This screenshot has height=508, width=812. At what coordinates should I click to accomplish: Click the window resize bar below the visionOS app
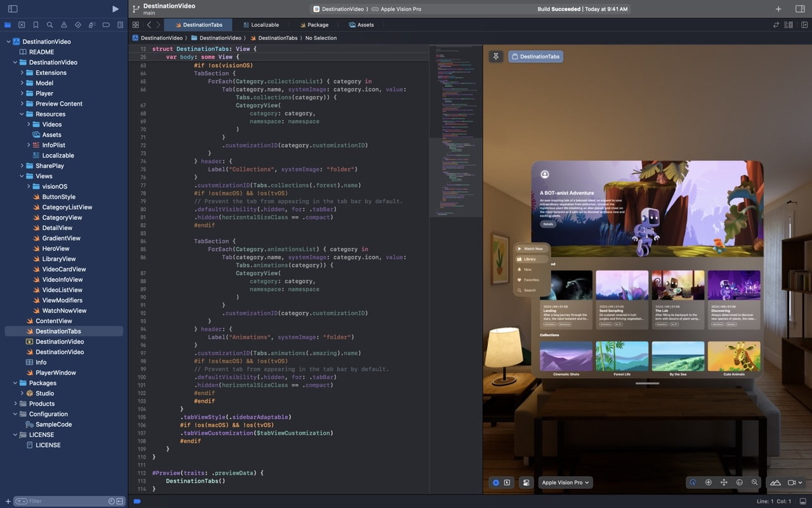(648, 383)
